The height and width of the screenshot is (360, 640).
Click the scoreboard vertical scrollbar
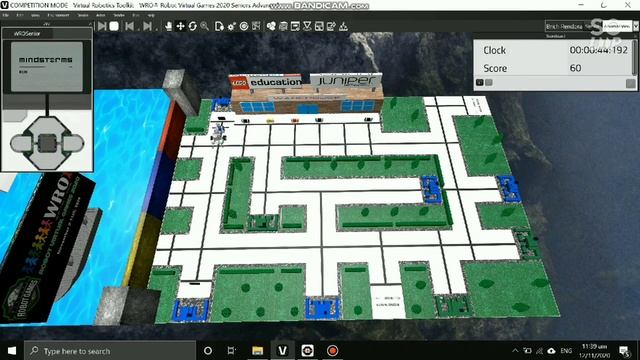pyautogui.click(x=634, y=57)
